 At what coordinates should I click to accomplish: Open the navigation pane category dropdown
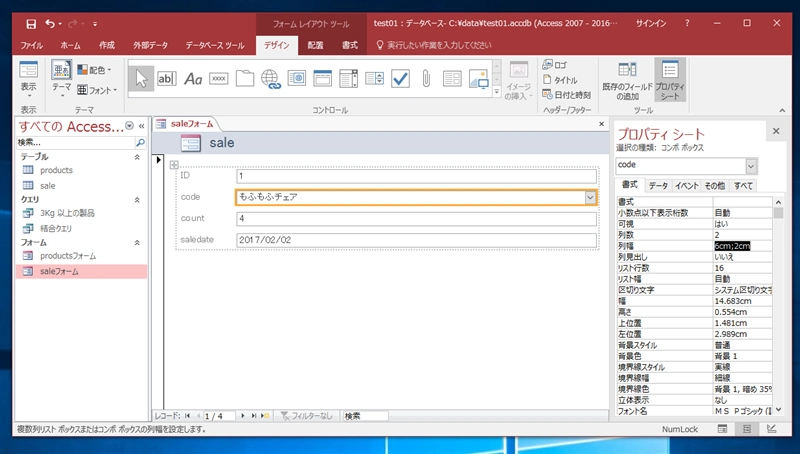pos(130,126)
